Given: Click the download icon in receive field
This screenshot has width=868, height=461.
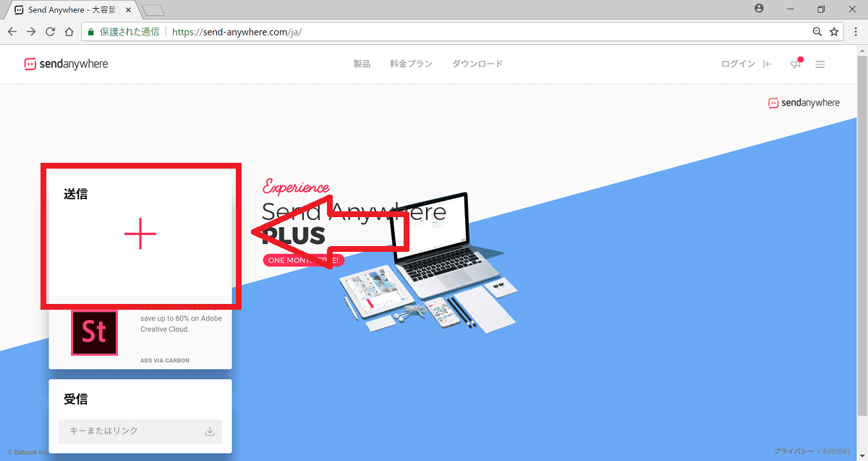Looking at the screenshot, I should click(210, 431).
